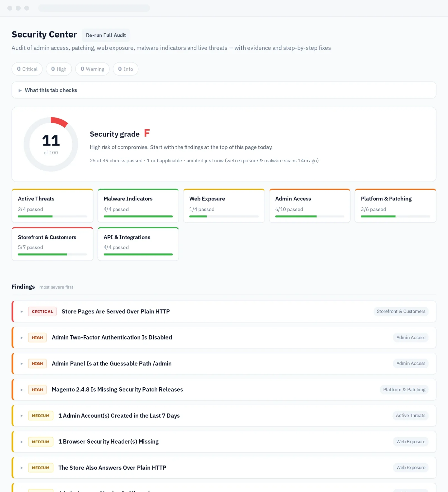Click MEDIUM badge on Admin Account(s) Created row
Viewport: 448px width, 492px height.
41,416
